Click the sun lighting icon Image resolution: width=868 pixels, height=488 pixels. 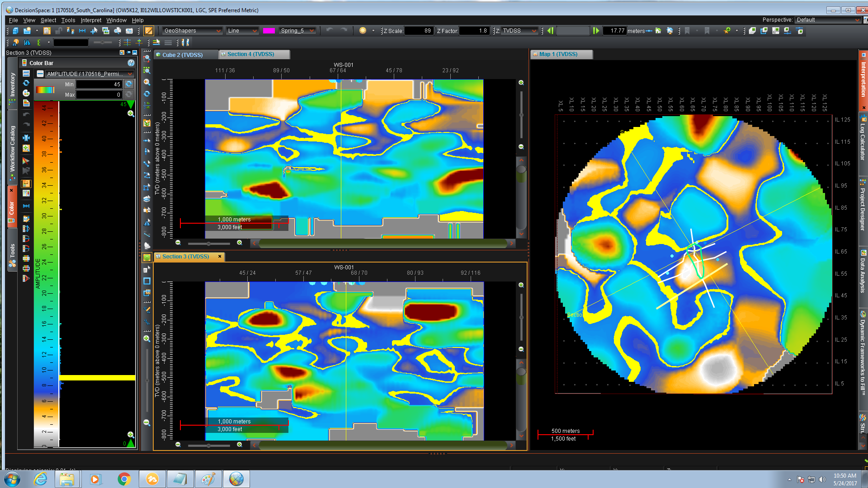[x=363, y=31]
